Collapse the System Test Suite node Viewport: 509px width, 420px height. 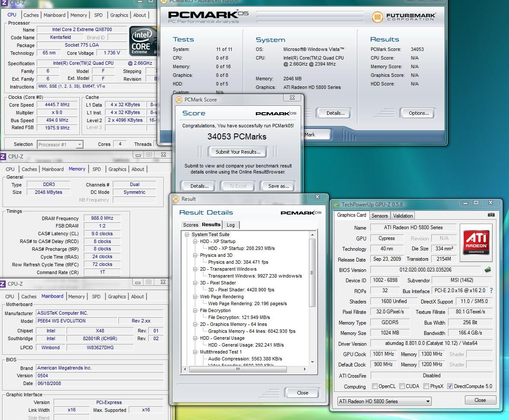coord(187,234)
